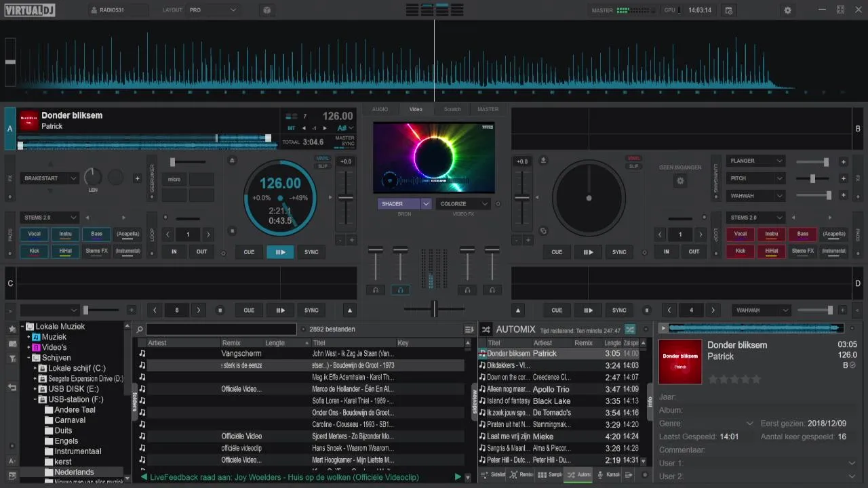The width and height of the screenshot is (868, 488).
Task: Open the FLANGER effect dropdown
Action: tap(756, 161)
